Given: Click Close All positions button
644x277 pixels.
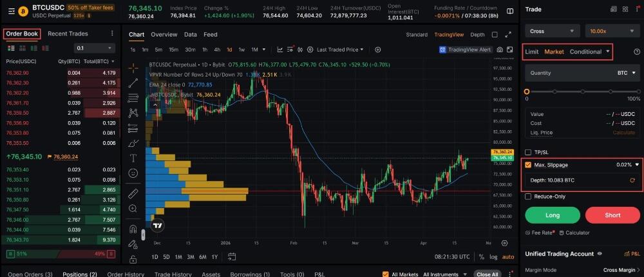Looking at the screenshot, I should coord(487,274).
